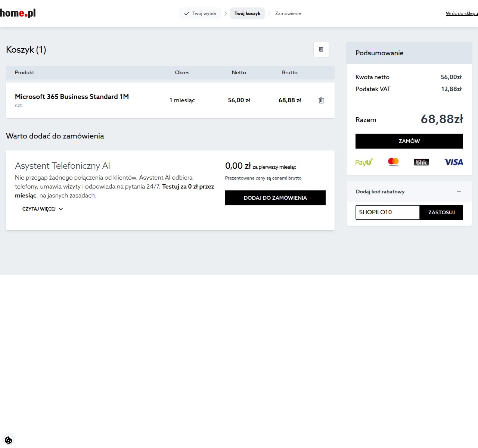Collapse the Dodaj kod rabatowy section
The width and height of the screenshot is (478, 448).
coord(459,192)
